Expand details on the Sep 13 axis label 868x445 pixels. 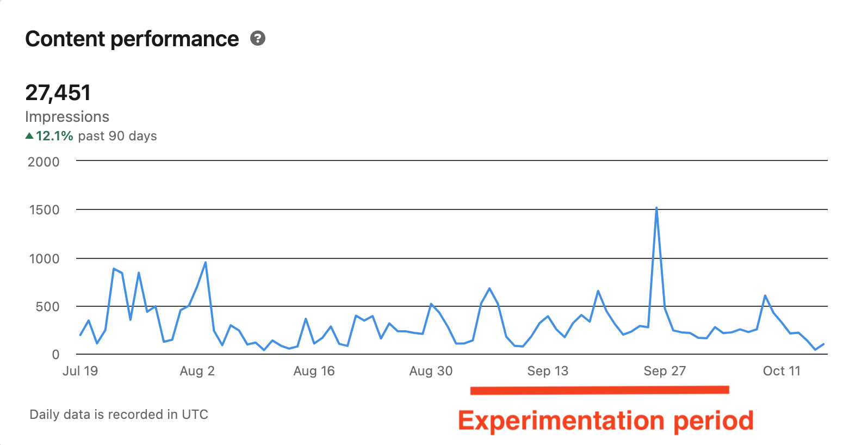point(548,371)
